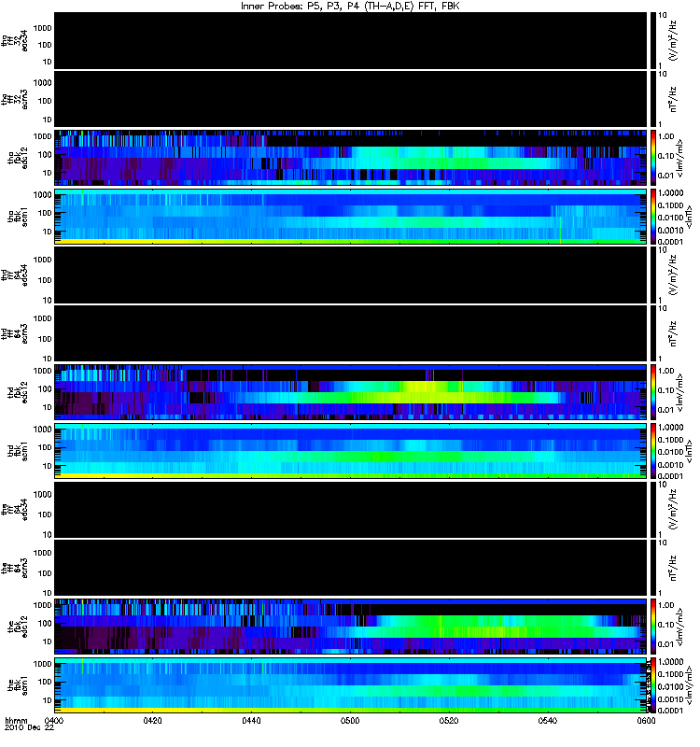Image resolution: width=700 pixels, height=747 pixels.
Task: Click the the fbk edc12 rainbow color bar
Action: coord(653,627)
